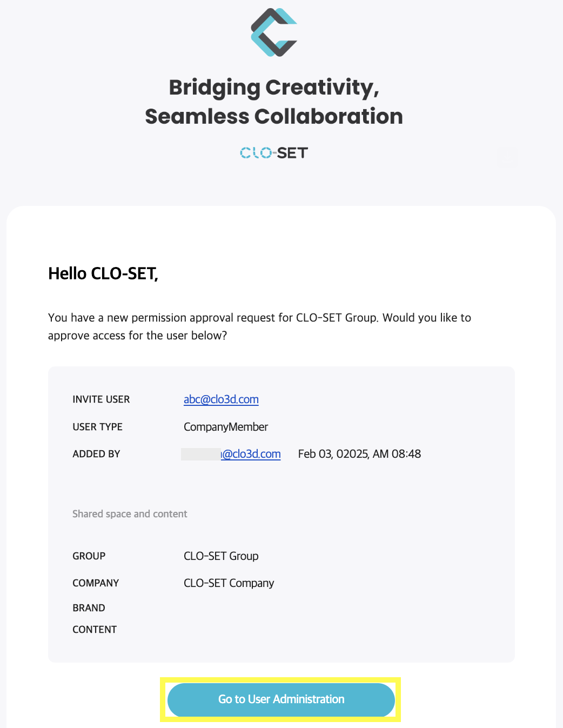Select the COMPANY label
563x728 pixels.
coord(96,583)
